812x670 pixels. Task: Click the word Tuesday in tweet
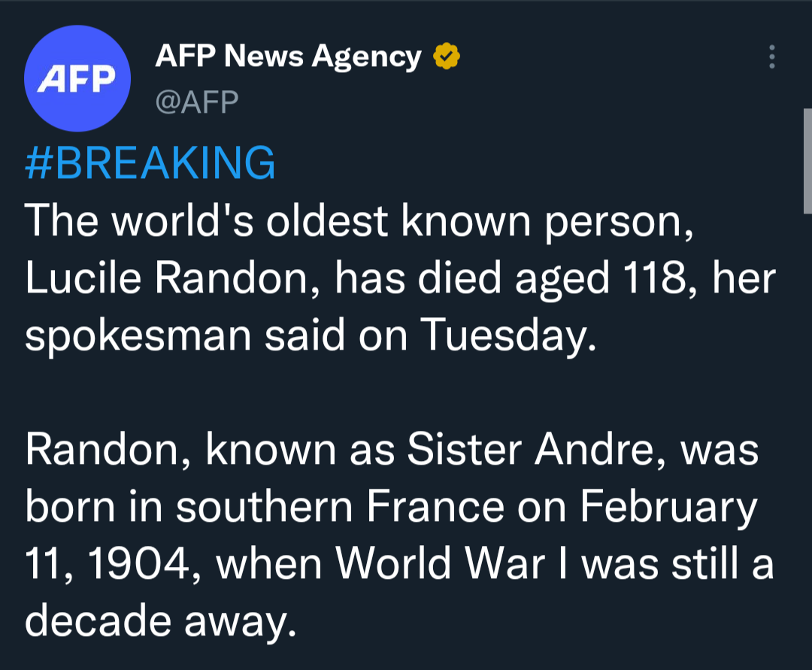(508, 335)
